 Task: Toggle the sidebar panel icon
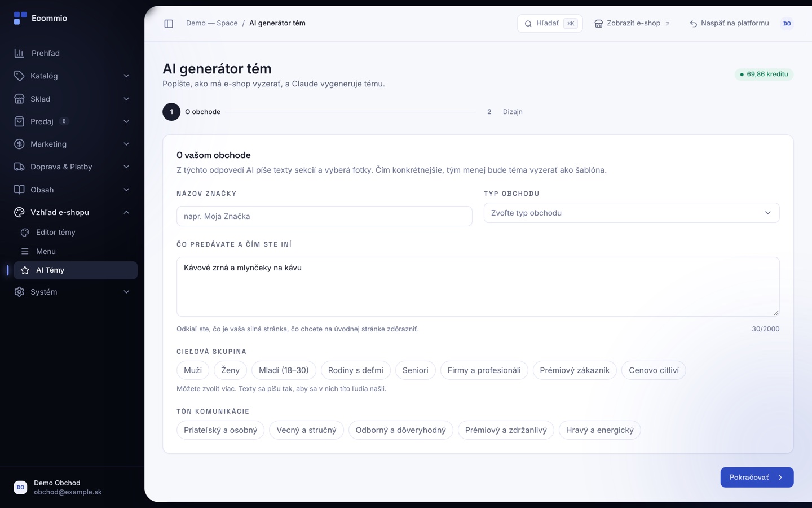point(169,24)
